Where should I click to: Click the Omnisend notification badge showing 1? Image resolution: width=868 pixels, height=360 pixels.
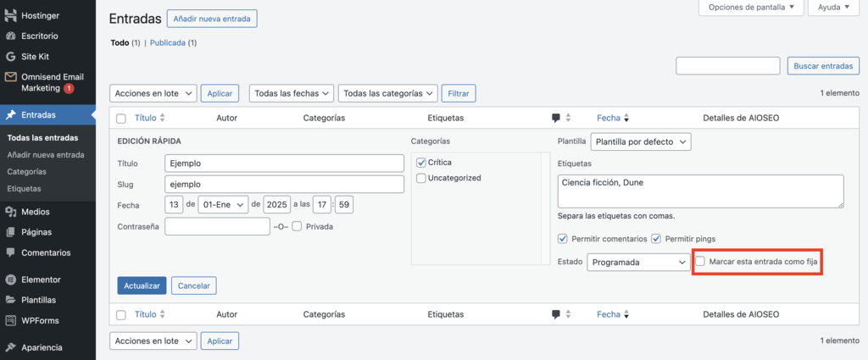69,88
